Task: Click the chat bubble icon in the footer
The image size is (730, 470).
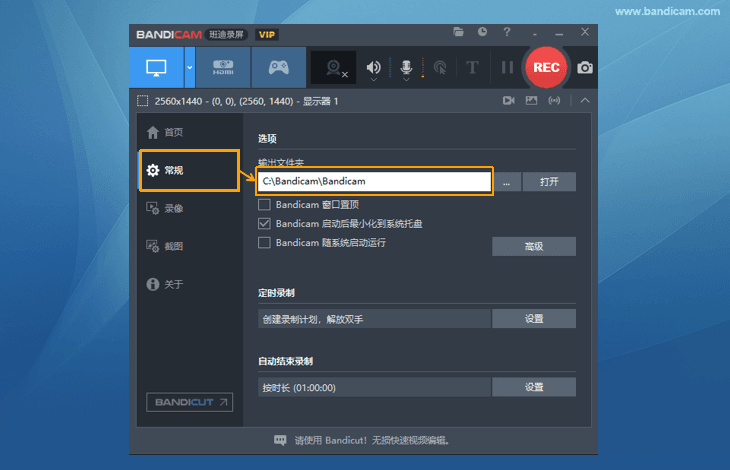Action: 280,440
